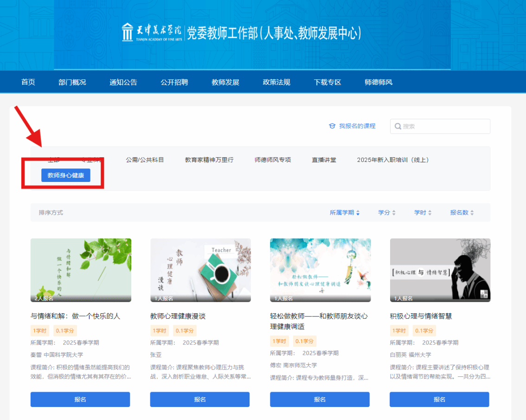Image resolution: width=526 pixels, height=420 pixels.
Task: Sort courses by 学分 arrows
Action: (x=394, y=213)
